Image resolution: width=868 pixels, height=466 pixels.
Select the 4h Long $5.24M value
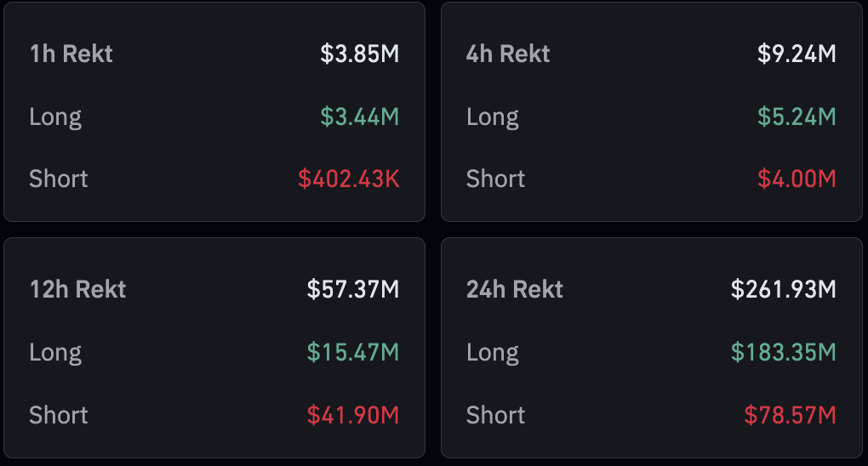click(797, 116)
